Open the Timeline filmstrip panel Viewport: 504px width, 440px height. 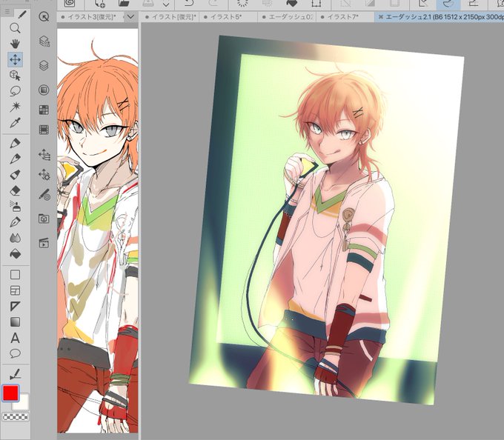click(x=44, y=130)
